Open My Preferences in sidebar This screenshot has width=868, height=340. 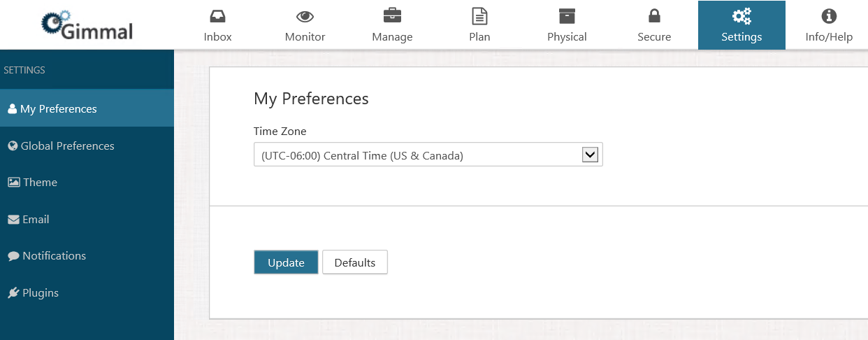[x=87, y=108]
